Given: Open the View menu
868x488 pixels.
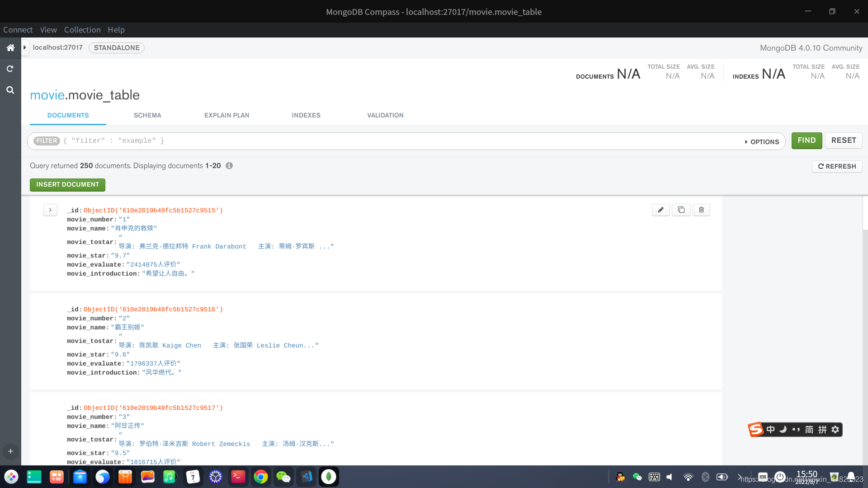Looking at the screenshot, I should point(48,30).
